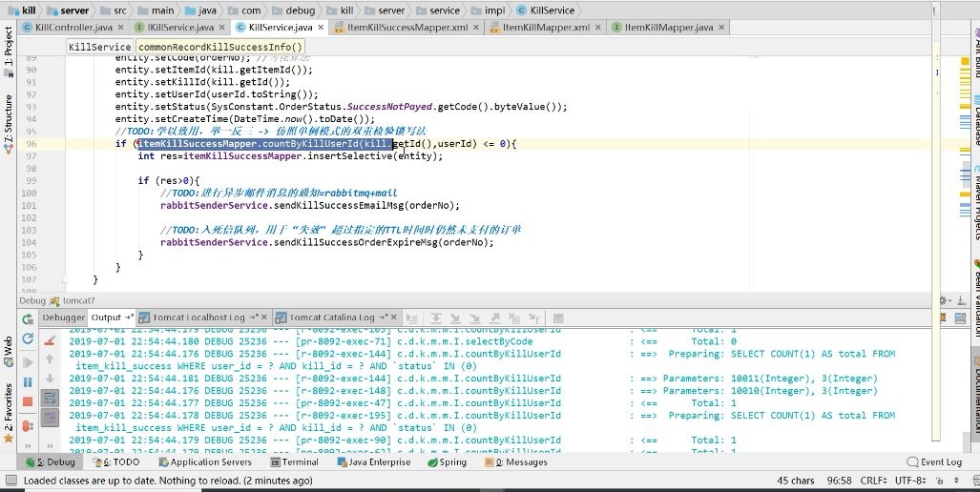Open the Event Log
980x492 pixels.
point(934,462)
